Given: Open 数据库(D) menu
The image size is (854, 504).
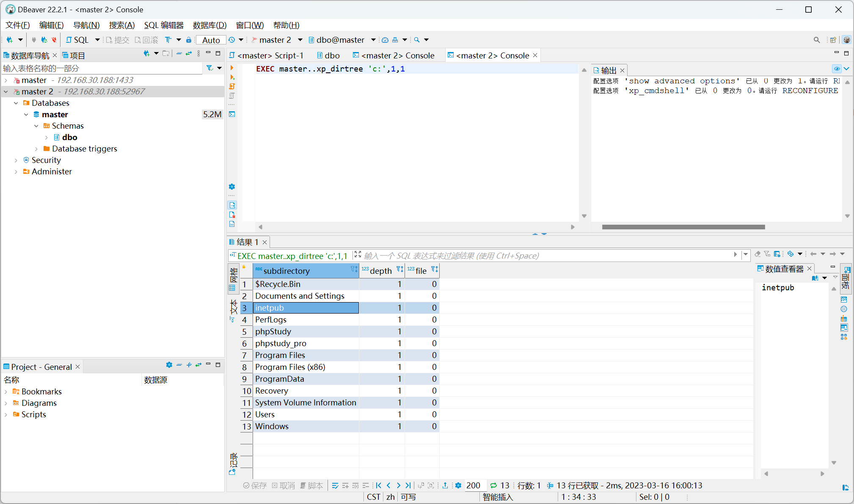Looking at the screenshot, I should pos(209,25).
